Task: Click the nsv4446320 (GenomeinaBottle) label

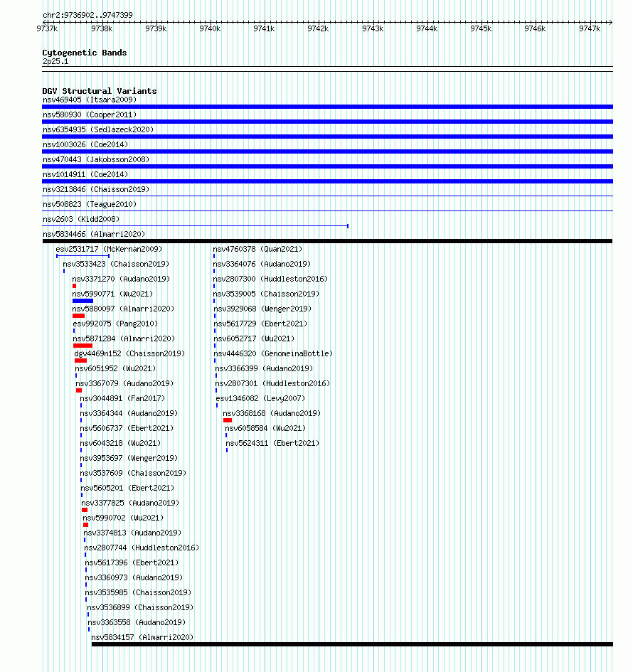Action: [273, 354]
